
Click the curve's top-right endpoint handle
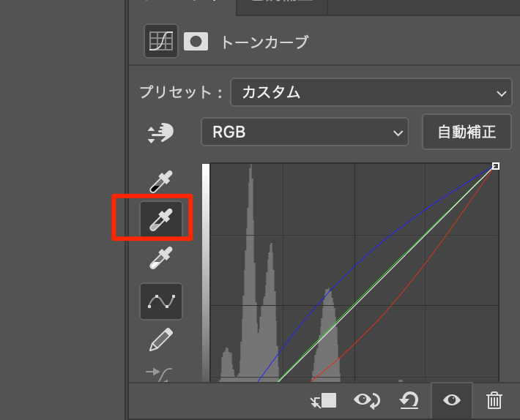(x=496, y=167)
